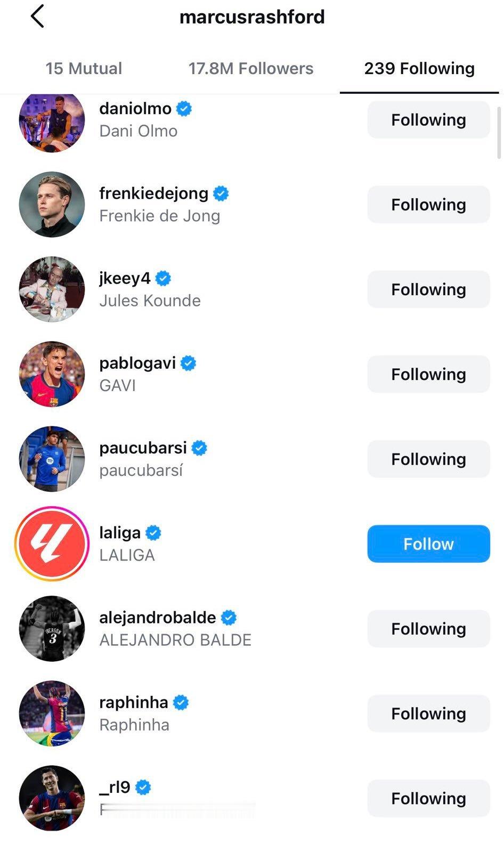Toggle Following button for frenkiedejong

pos(428,204)
